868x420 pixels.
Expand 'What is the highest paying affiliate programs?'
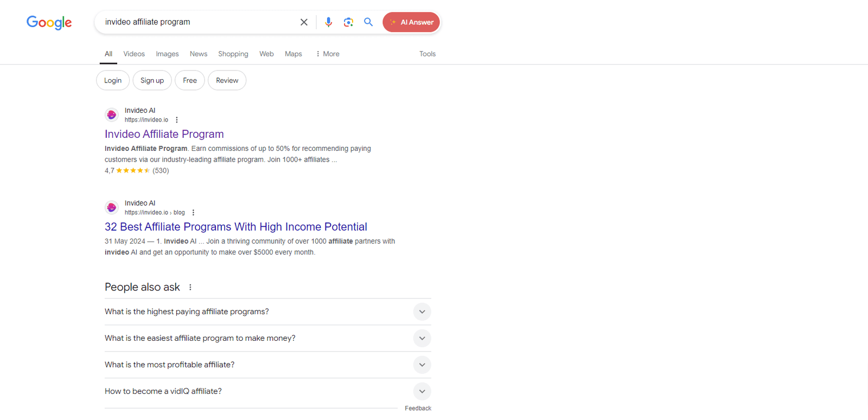(x=268, y=311)
